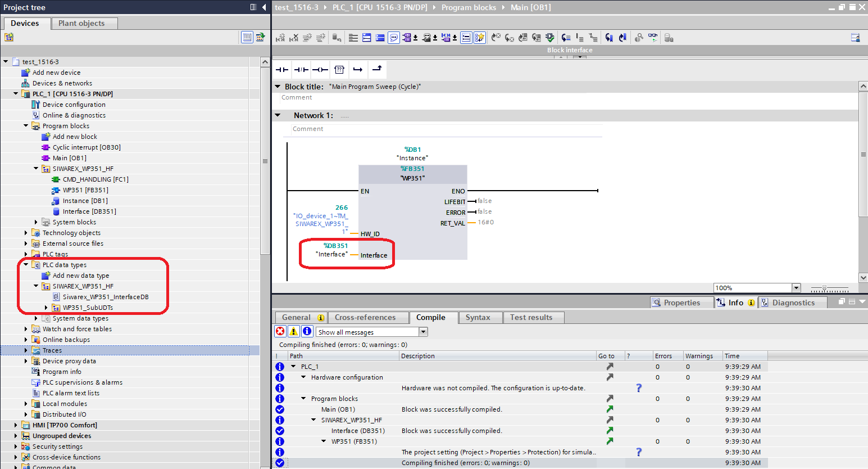Insert an output coil instruction
The width and height of the screenshot is (868, 469).
point(320,70)
